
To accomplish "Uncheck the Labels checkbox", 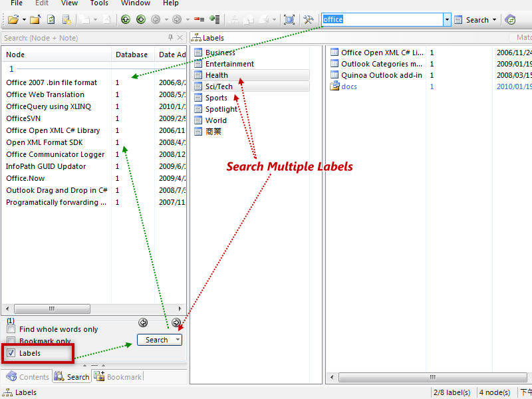I will [11, 353].
